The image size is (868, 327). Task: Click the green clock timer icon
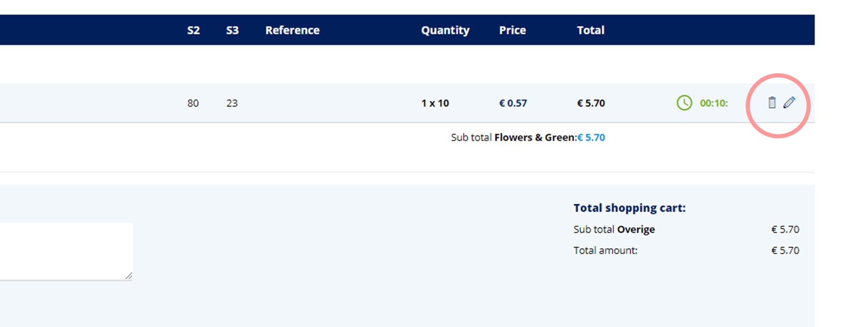[684, 103]
